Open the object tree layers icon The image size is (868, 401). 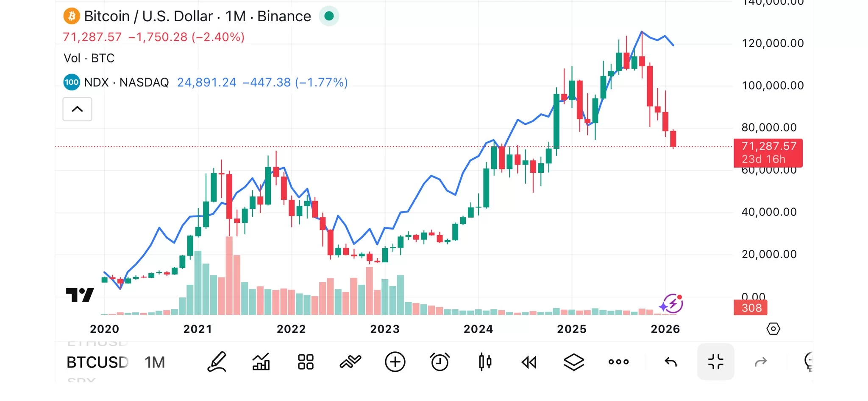point(574,362)
